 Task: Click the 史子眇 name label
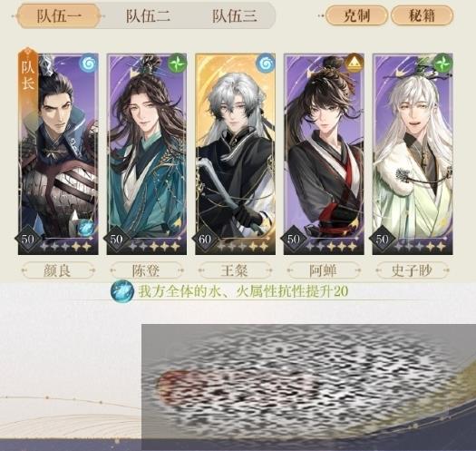[x=413, y=270]
